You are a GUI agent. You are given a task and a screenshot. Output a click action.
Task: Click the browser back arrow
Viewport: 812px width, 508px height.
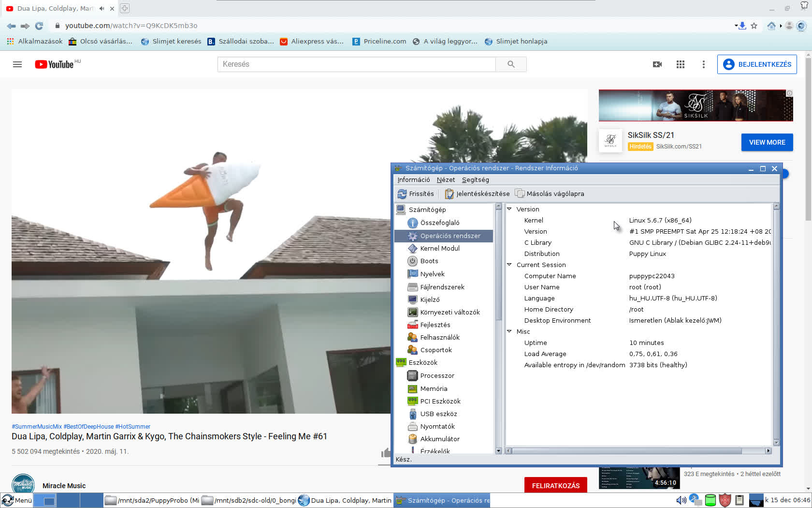coord(11,26)
